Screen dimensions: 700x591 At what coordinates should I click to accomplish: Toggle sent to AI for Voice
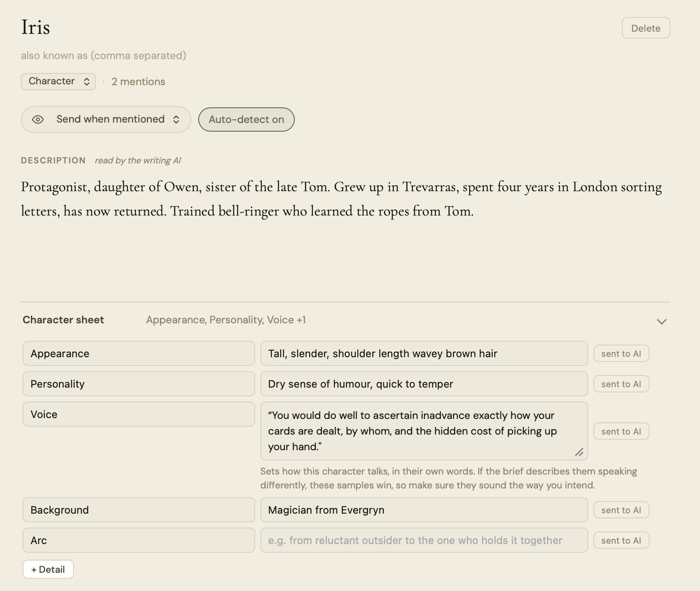tap(621, 432)
